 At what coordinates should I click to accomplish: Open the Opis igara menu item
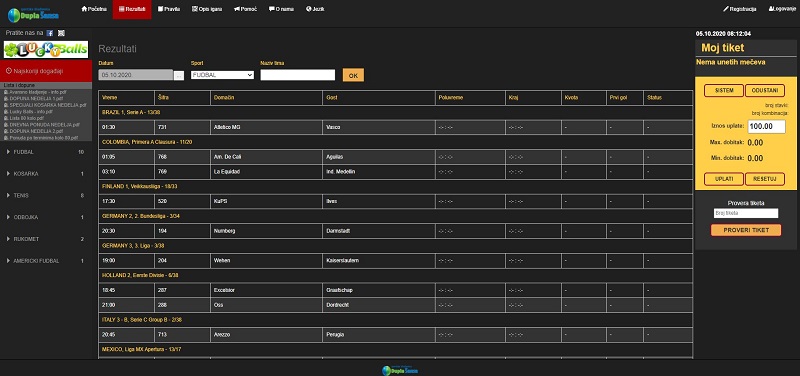click(x=207, y=9)
